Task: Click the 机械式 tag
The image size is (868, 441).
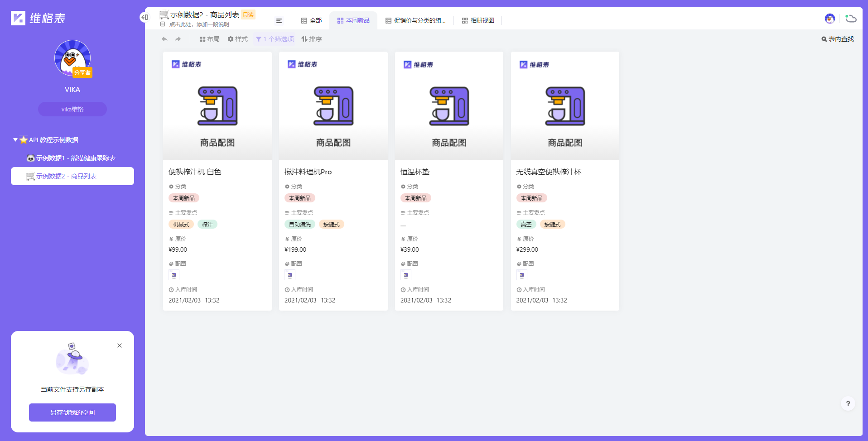Action: 181,224
